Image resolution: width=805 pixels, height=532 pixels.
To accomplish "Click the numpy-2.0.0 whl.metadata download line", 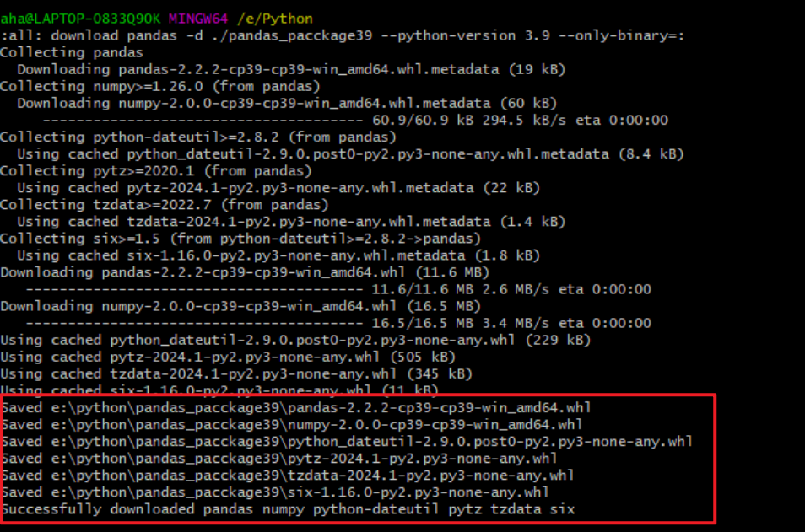I will click(287, 104).
